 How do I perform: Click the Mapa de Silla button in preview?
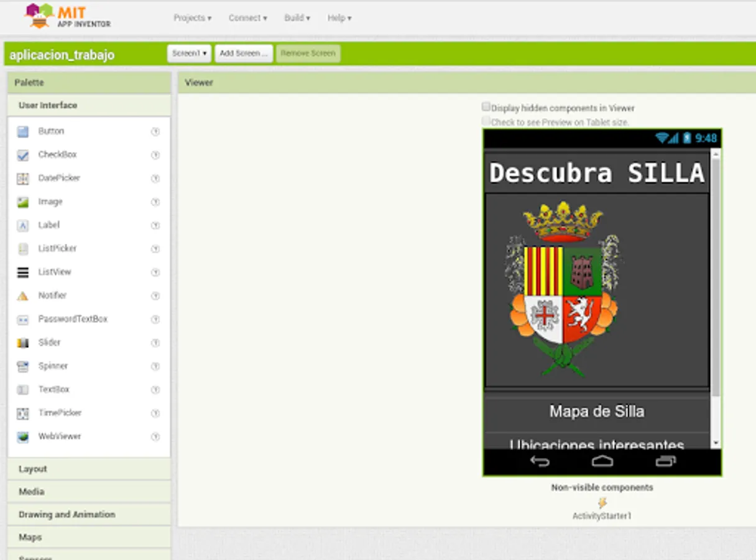tap(597, 411)
